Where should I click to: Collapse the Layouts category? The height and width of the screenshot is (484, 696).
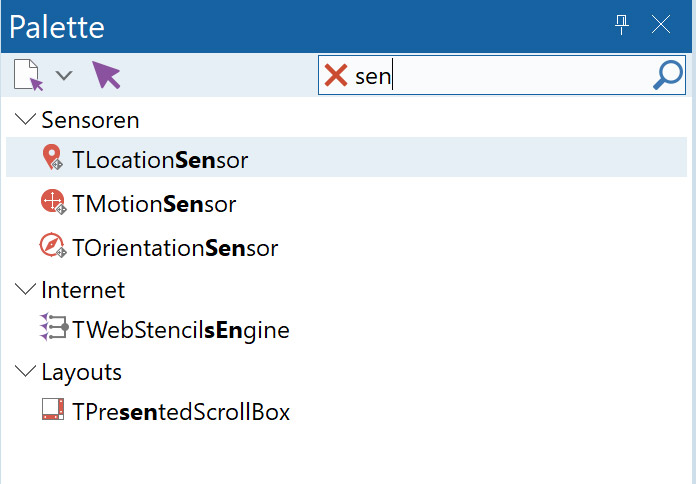pyautogui.click(x=25, y=372)
